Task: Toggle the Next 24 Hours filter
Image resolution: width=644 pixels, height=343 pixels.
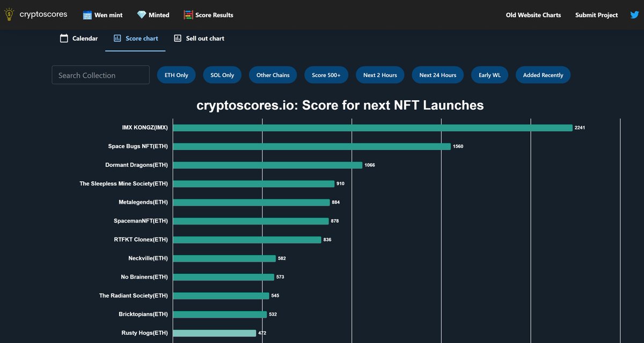Action: (x=438, y=75)
